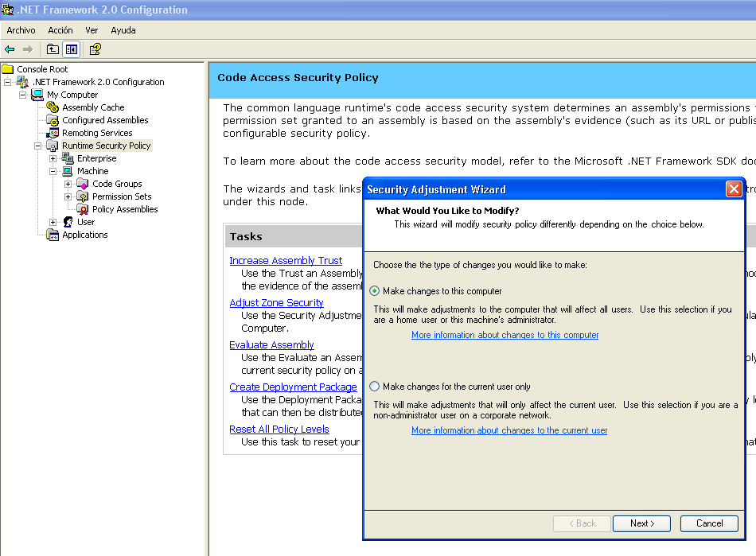Click the Runtime Security Policy icon
This screenshot has height=556, width=756.
click(53, 146)
